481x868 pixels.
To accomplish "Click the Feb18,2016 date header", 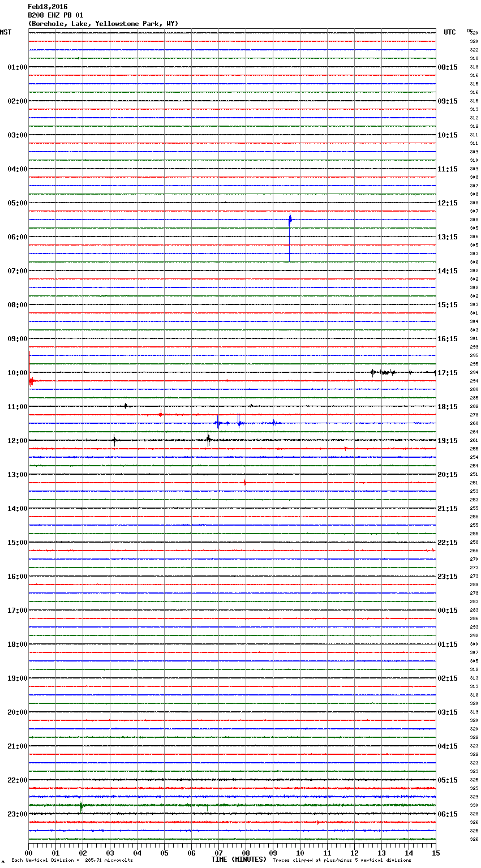I will click(x=48, y=7).
